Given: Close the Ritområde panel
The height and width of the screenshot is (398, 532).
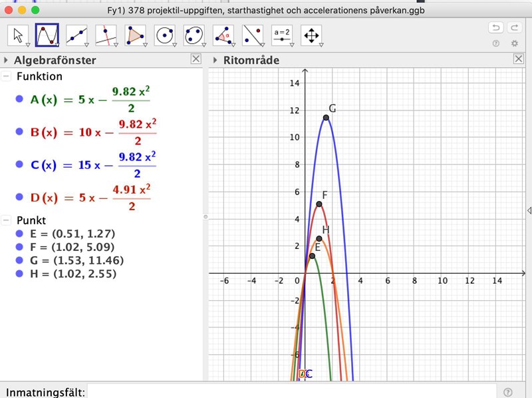Looking at the screenshot, I should 519,59.
